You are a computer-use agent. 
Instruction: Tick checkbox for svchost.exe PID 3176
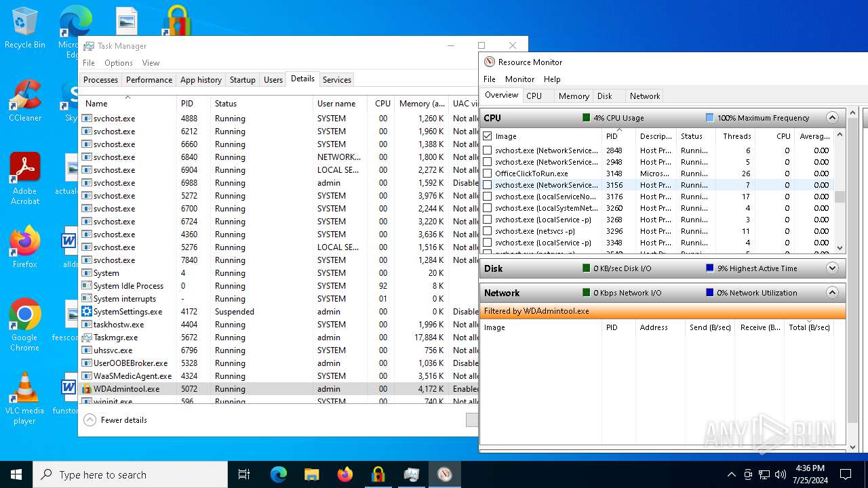[488, 197]
